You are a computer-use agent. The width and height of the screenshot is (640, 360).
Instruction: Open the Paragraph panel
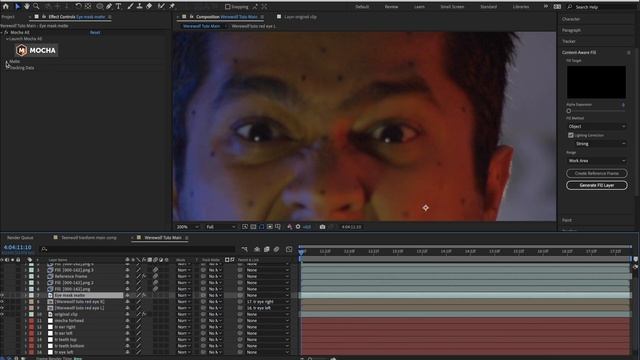(x=571, y=30)
